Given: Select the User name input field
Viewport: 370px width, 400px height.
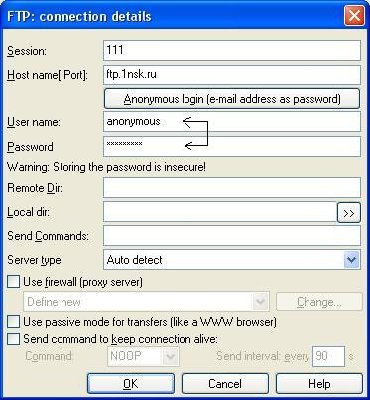Looking at the screenshot, I should pos(232,122).
